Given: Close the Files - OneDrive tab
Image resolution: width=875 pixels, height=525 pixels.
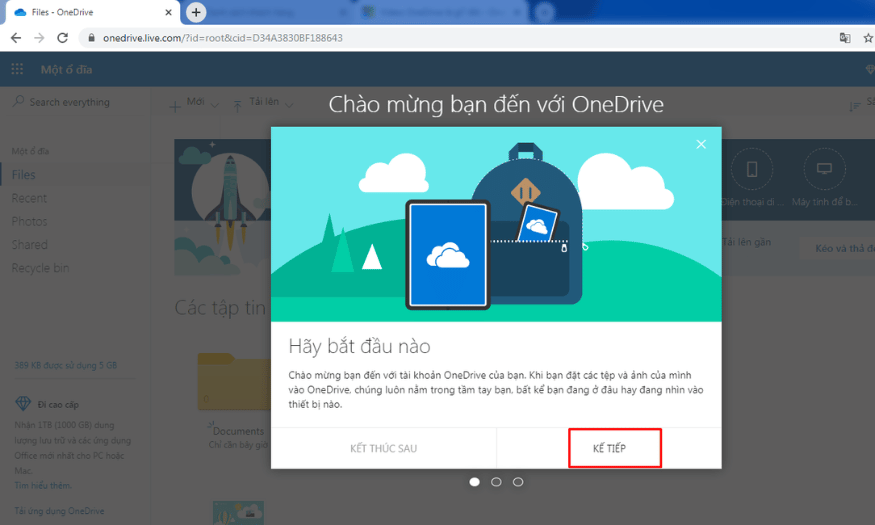Looking at the screenshot, I should [168, 12].
